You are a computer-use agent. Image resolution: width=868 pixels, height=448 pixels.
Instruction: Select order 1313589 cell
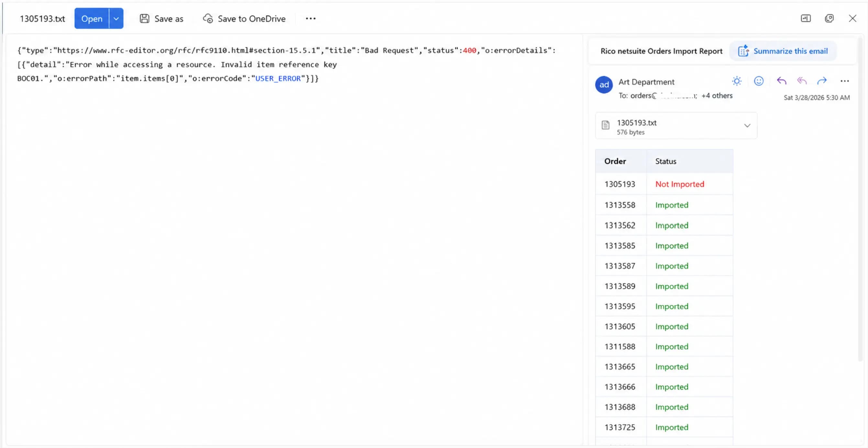(x=621, y=286)
